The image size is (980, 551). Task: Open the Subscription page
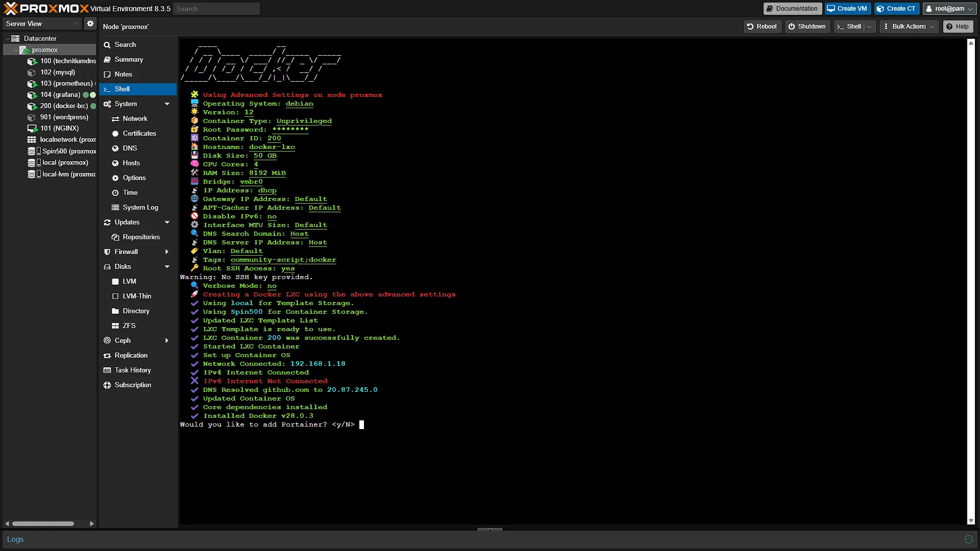(x=138, y=385)
